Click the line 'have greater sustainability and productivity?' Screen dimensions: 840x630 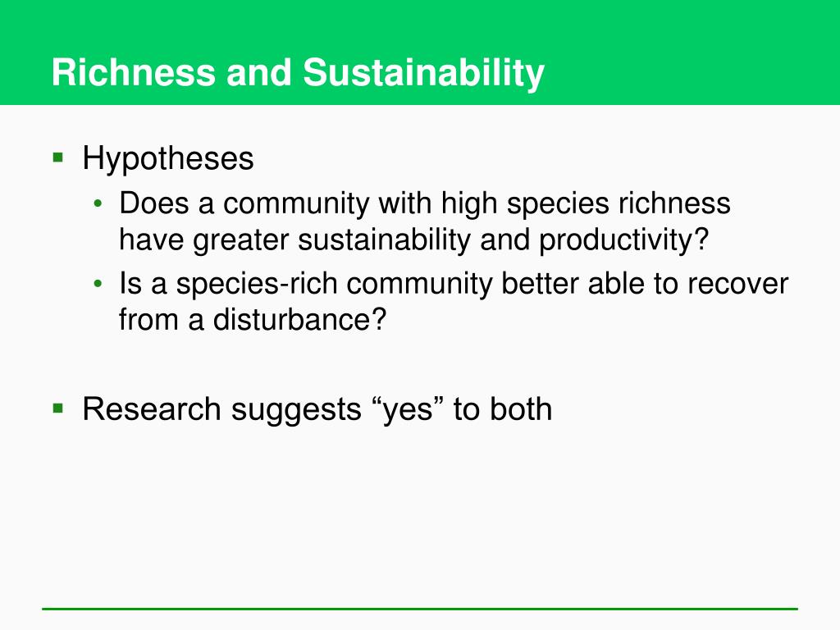coord(413,240)
